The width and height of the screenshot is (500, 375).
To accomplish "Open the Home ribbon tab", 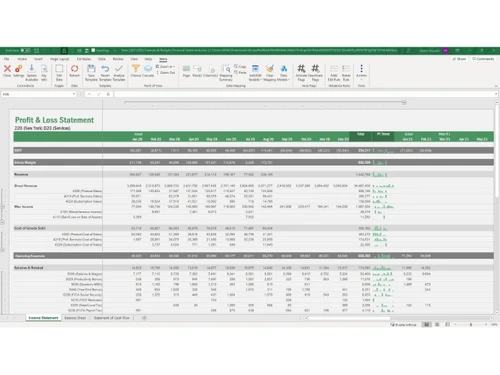I will pos(22,59).
